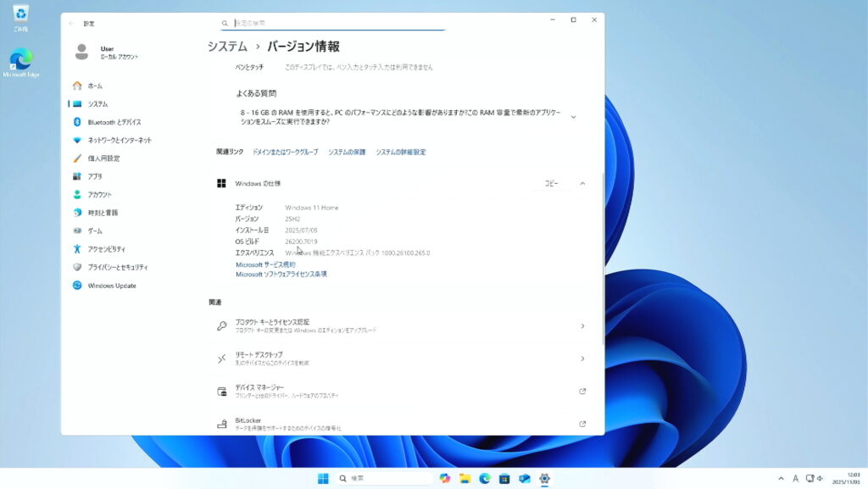The width and height of the screenshot is (868, 489).
Task: Open the ごみ箱 icon on the desktop
Action: [20, 14]
